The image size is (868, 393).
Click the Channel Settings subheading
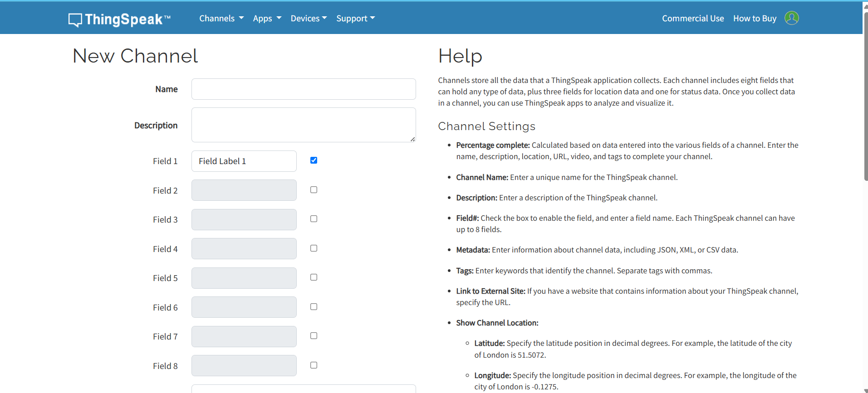487,126
